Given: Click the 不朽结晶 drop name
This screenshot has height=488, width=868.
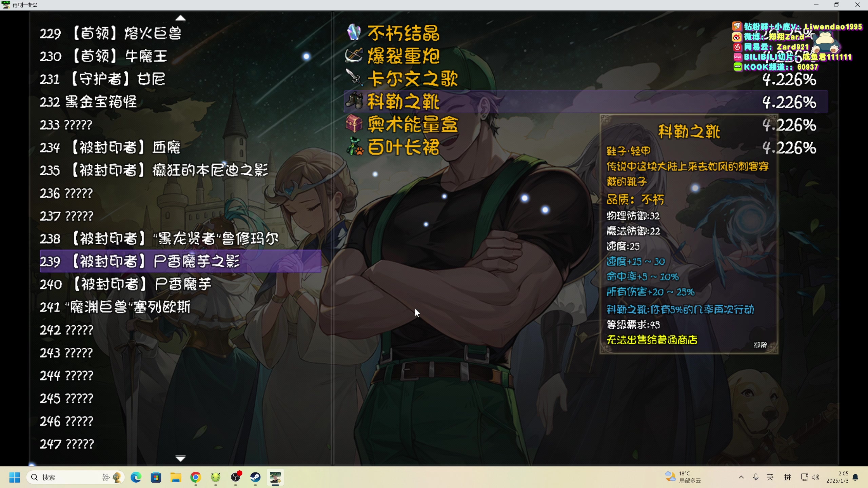Looking at the screenshot, I should point(403,33).
